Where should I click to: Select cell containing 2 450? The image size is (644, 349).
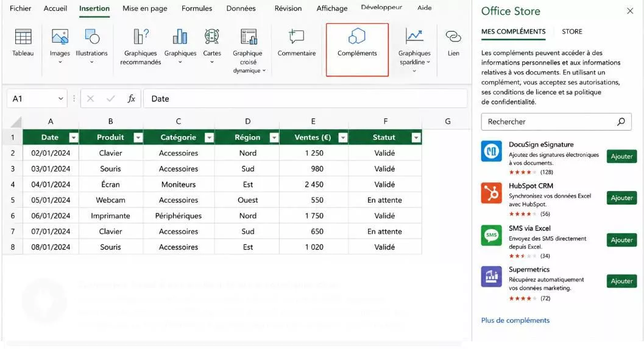[x=314, y=185]
